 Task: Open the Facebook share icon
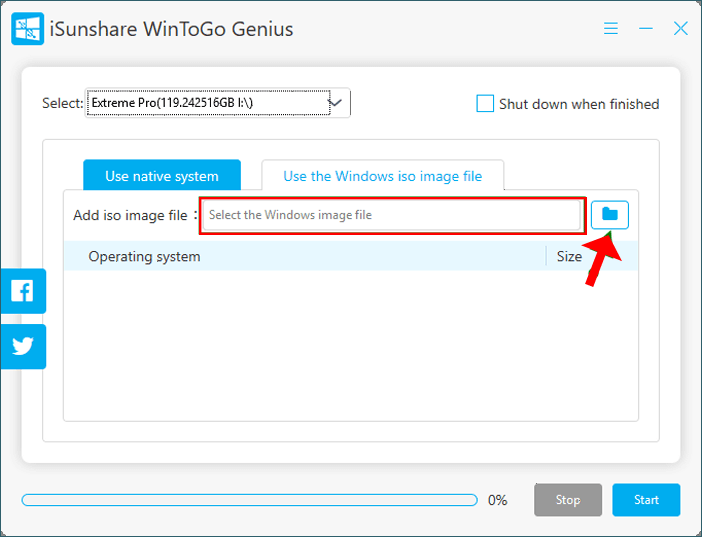[23, 291]
